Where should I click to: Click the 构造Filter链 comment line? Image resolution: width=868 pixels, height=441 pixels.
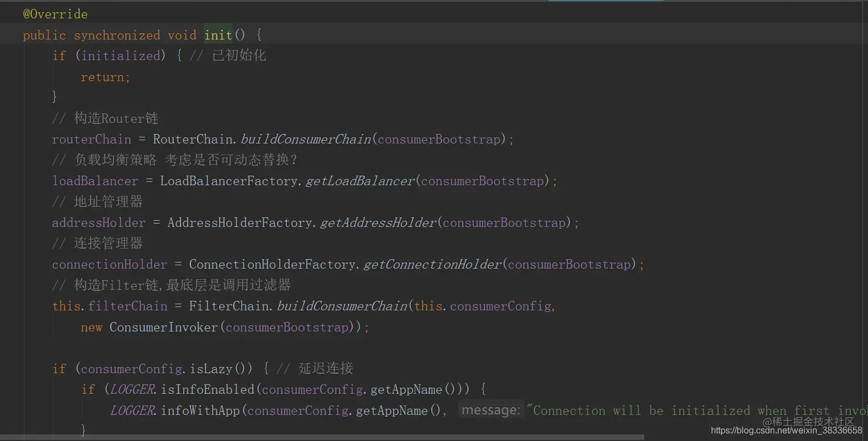tap(172, 285)
